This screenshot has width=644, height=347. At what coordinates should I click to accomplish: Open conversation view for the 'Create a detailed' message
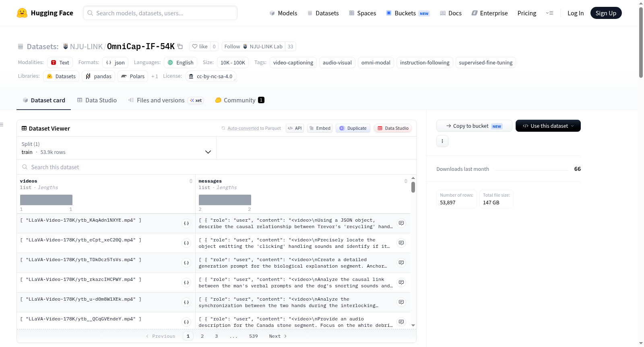pos(401,263)
